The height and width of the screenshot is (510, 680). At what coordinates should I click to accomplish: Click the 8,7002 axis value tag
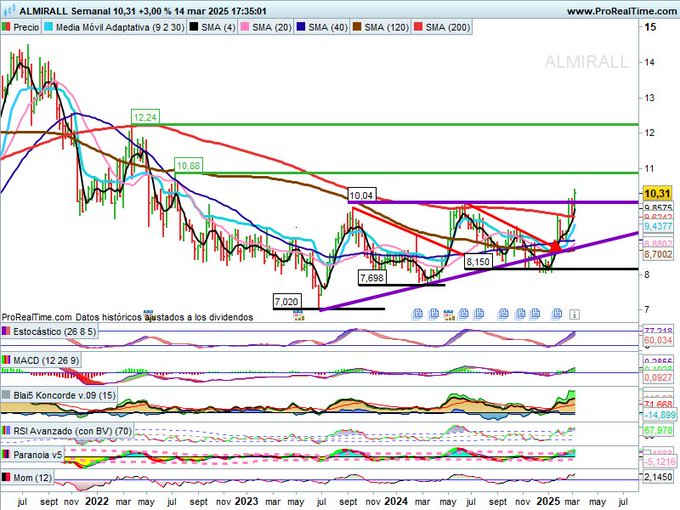[658, 255]
